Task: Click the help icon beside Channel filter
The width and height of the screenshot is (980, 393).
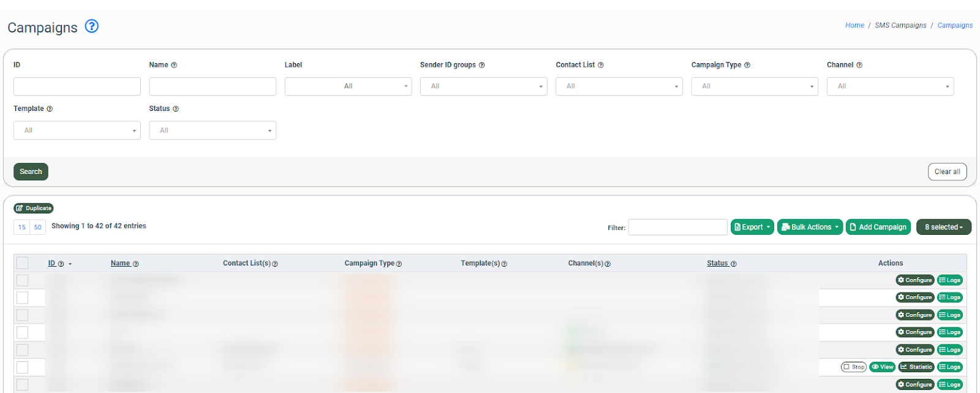Action: coord(859,65)
